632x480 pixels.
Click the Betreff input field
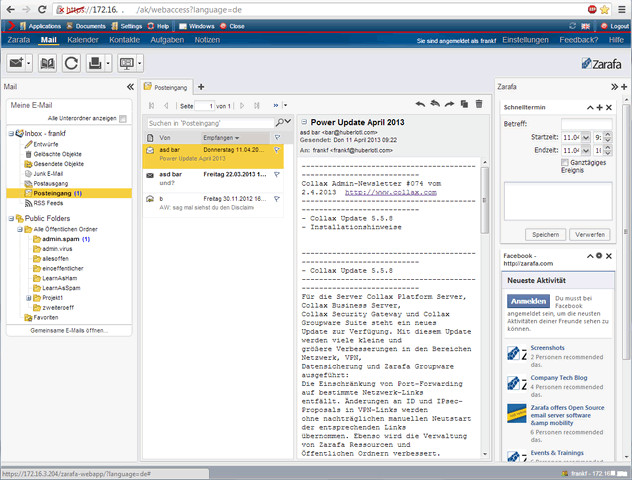point(586,124)
